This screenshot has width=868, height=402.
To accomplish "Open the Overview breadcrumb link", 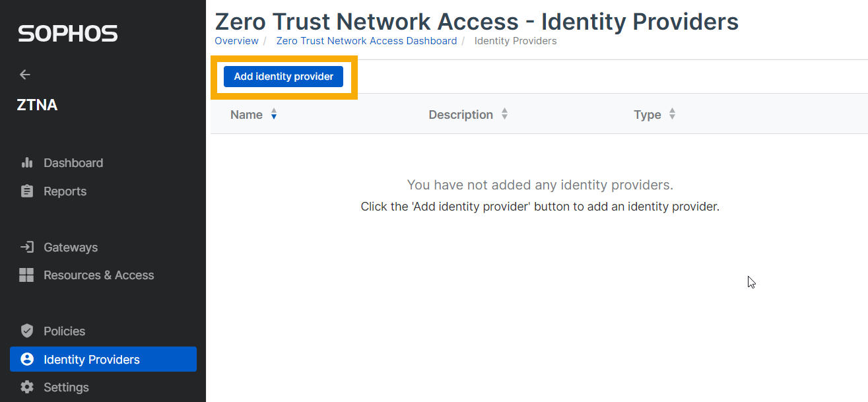I will 236,40.
